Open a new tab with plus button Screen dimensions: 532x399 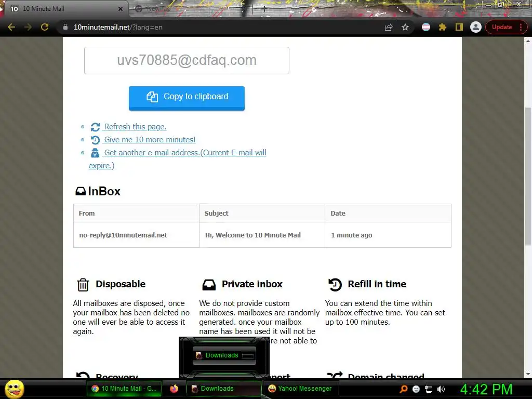pyautogui.click(x=264, y=9)
